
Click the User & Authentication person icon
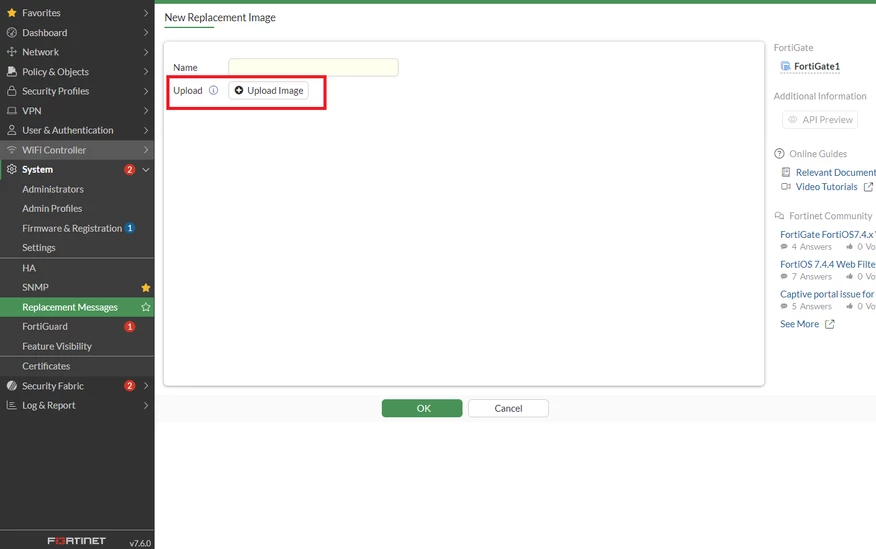coord(12,130)
